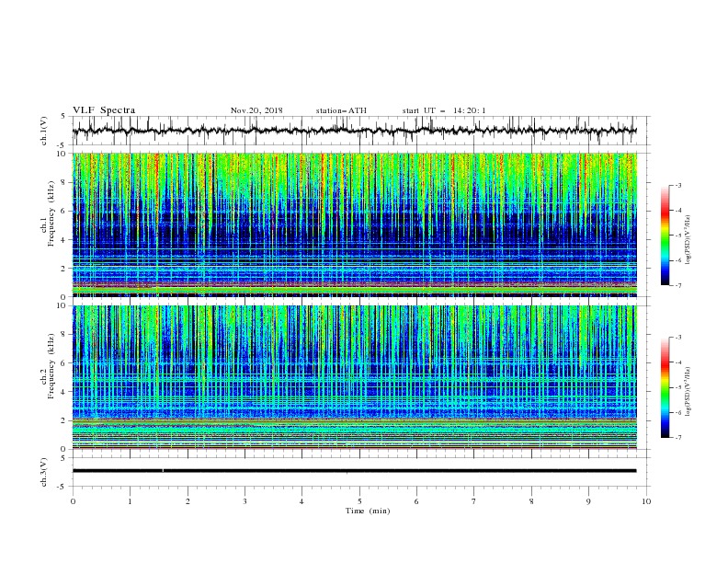The width and height of the screenshot is (728, 563).
Task: Click the ch.1 color bar legend
Action: coord(665,236)
